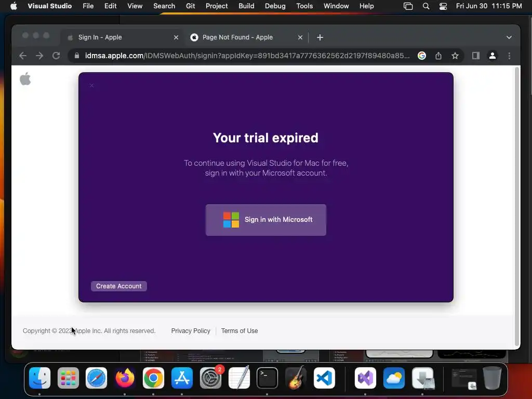
Task: Launch GarageBand from the Dock
Action: pos(296,378)
